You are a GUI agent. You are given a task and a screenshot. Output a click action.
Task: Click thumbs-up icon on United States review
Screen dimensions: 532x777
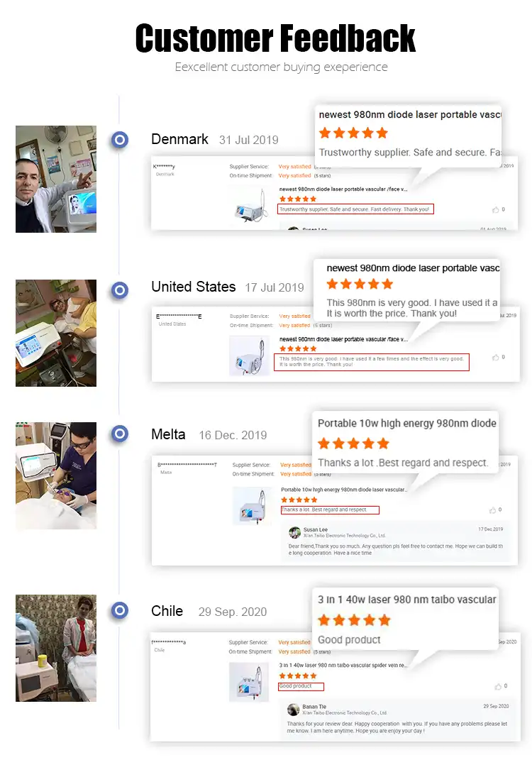(495, 358)
